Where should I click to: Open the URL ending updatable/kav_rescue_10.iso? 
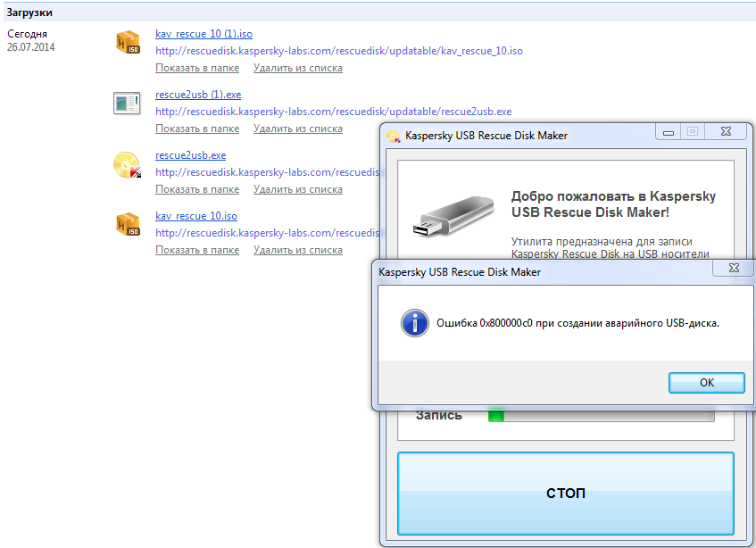339,51
